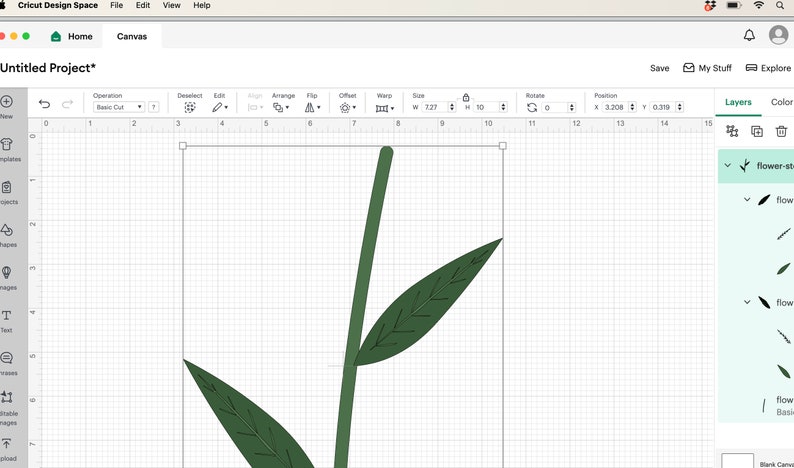Viewport: 794px width, 468px height.
Task: Open the user profile avatar
Action: [x=778, y=35]
